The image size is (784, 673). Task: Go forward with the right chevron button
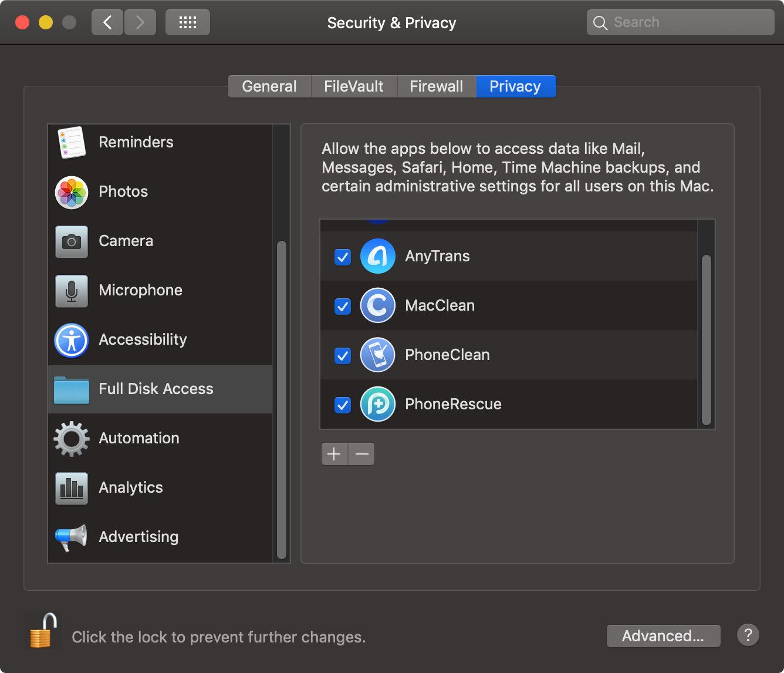(x=140, y=23)
